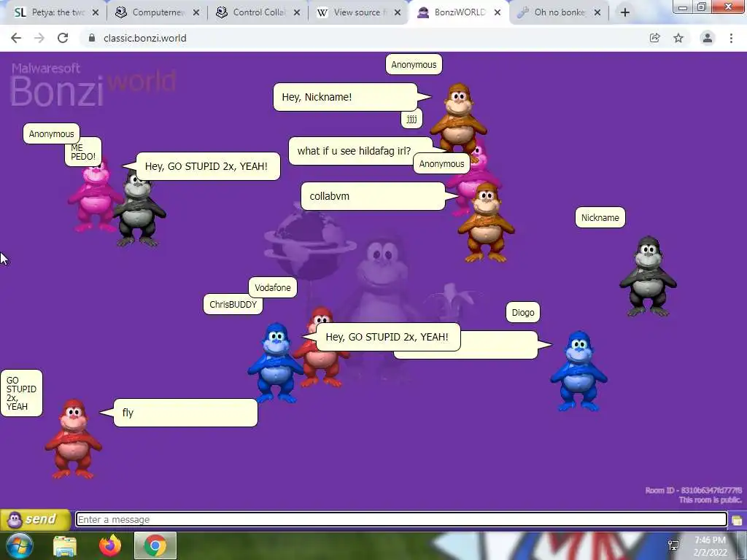Click the purple send button

tap(35, 519)
